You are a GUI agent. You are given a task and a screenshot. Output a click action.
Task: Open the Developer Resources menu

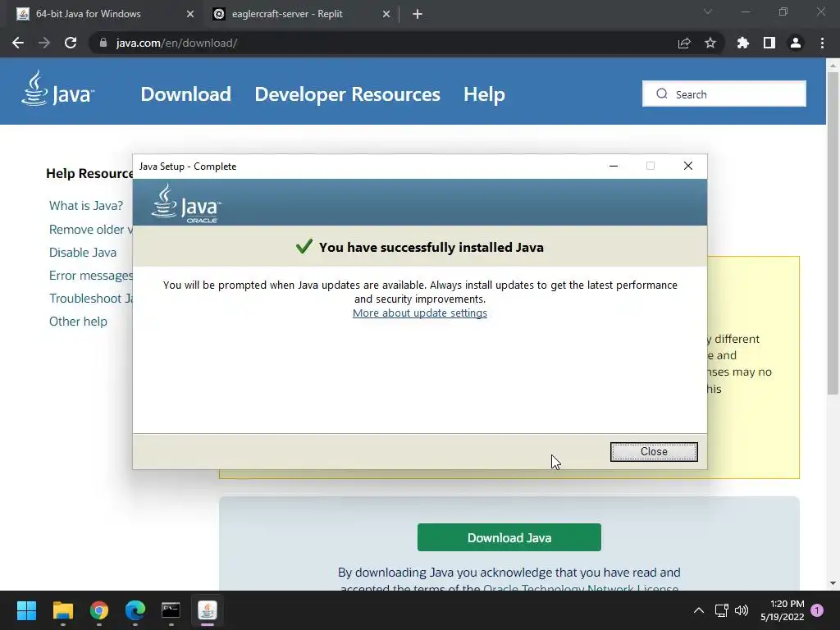(347, 94)
